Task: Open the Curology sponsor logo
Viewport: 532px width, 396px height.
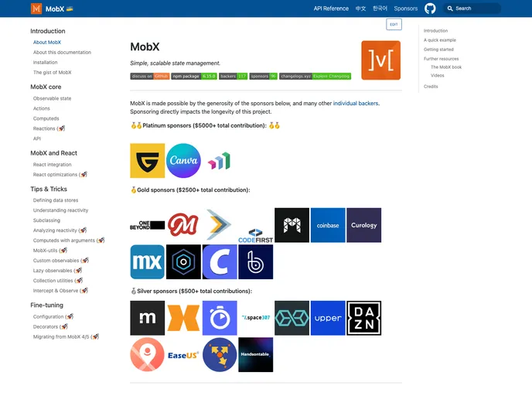Action: [363, 225]
